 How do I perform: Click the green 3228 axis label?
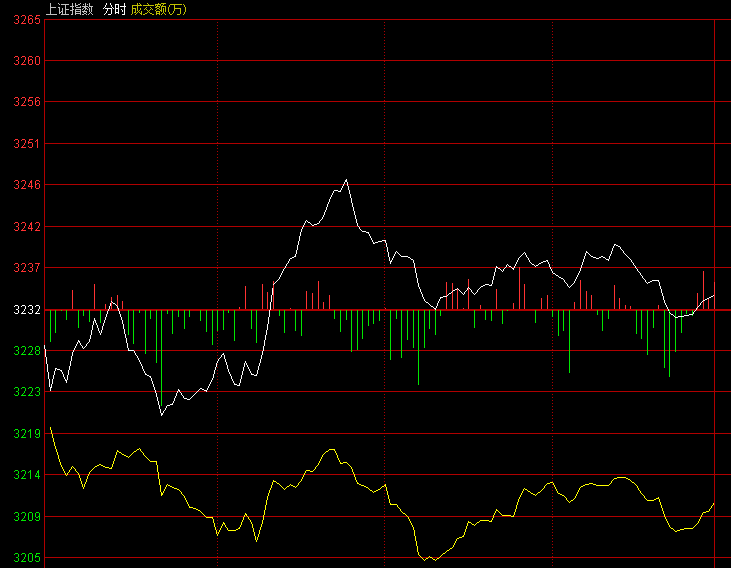pos(27,351)
